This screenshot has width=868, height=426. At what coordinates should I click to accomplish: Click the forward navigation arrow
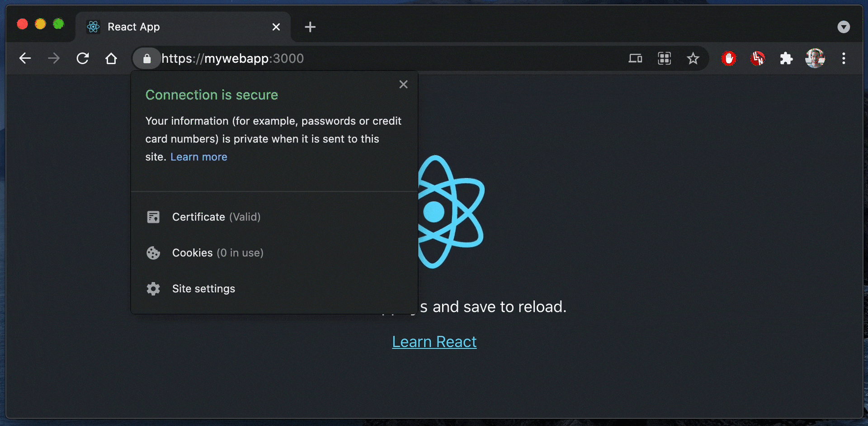[x=54, y=58]
